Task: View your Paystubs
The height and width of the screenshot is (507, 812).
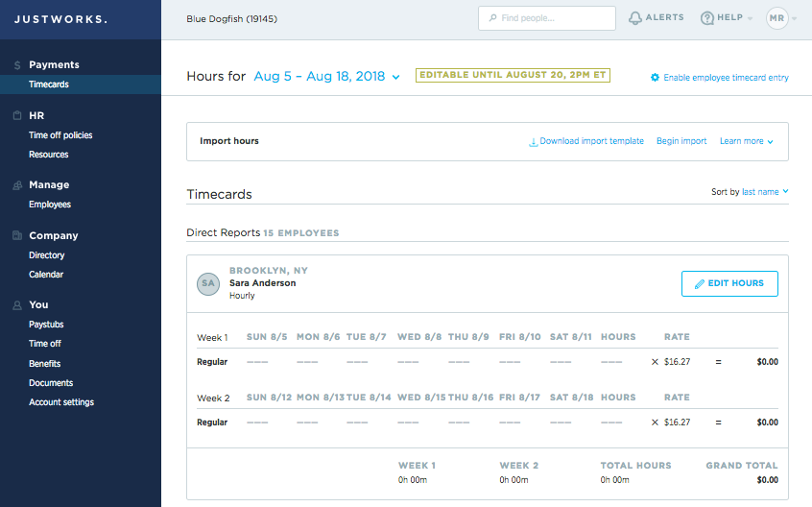Action: pyautogui.click(x=46, y=325)
